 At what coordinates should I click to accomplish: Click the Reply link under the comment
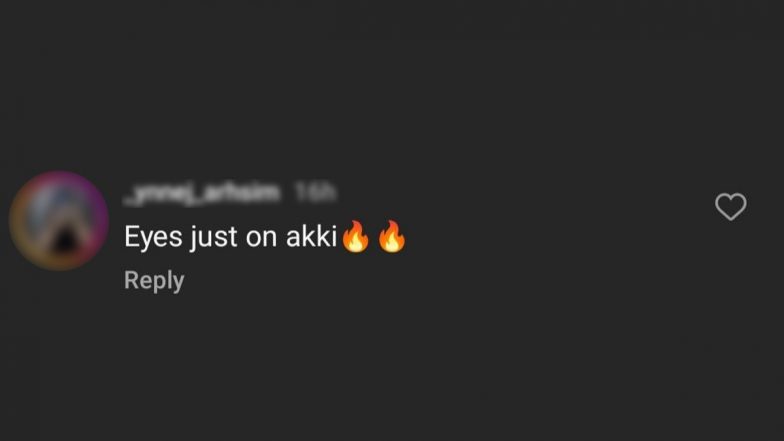pyautogui.click(x=154, y=280)
